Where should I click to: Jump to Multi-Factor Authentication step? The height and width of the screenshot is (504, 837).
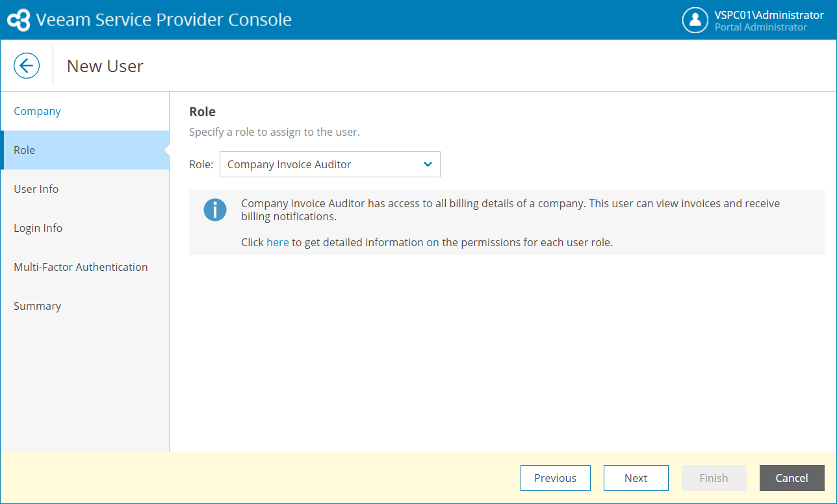[81, 267]
